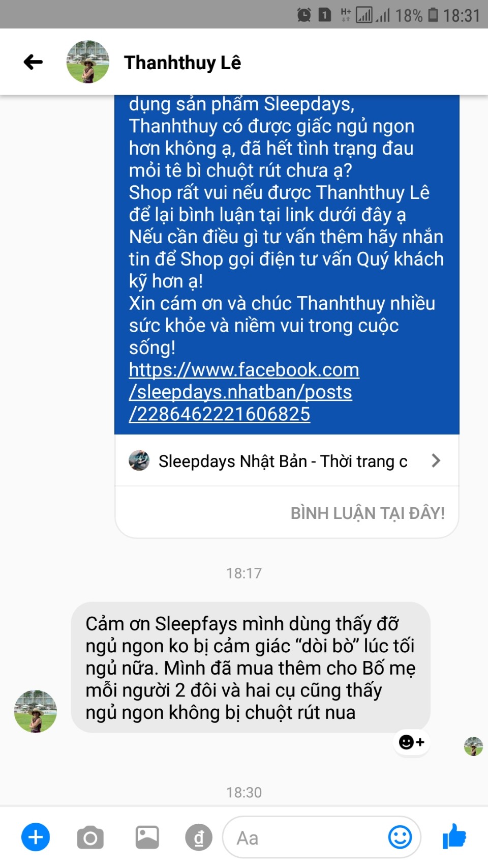Tap the battery indicator in status bar
This screenshot has width=488, height=868.
(433, 14)
